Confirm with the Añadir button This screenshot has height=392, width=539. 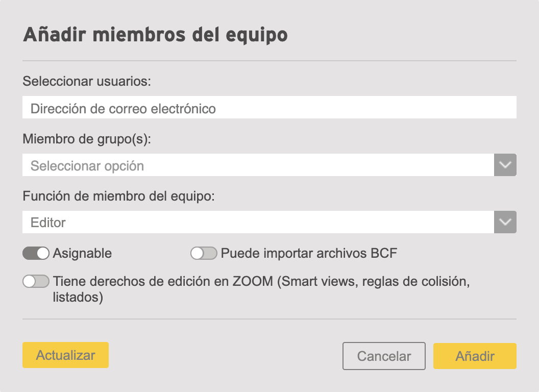(x=475, y=356)
